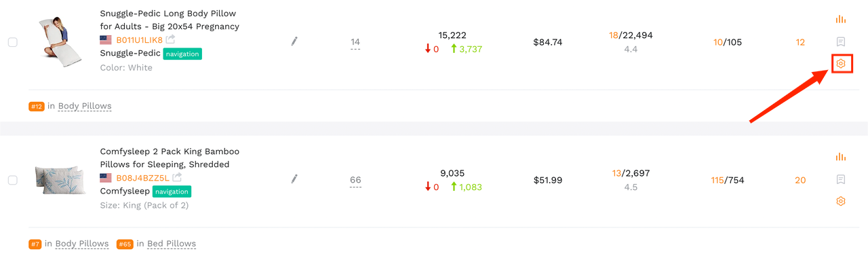This screenshot has height=256, width=868.
Task: Click the Snuggle-Pedic navigation tag
Action: point(183,54)
